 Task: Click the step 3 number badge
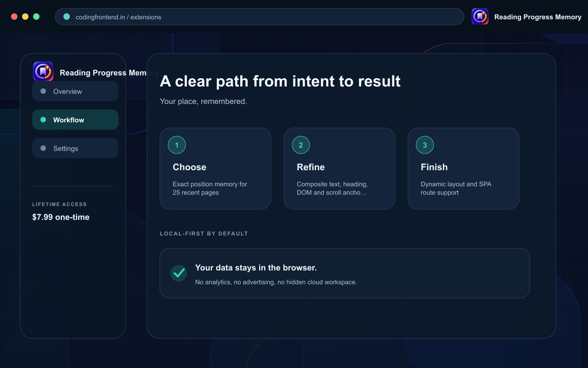(x=425, y=145)
